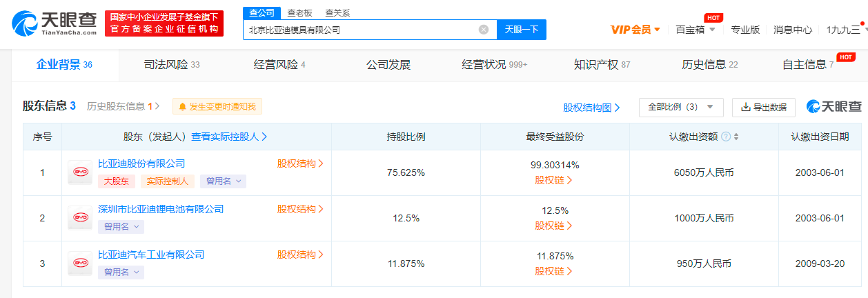The image size is (868, 298).
Task: Open the red 国家中小企业发展子基金旗下 banner
Action: pos(164,23)
